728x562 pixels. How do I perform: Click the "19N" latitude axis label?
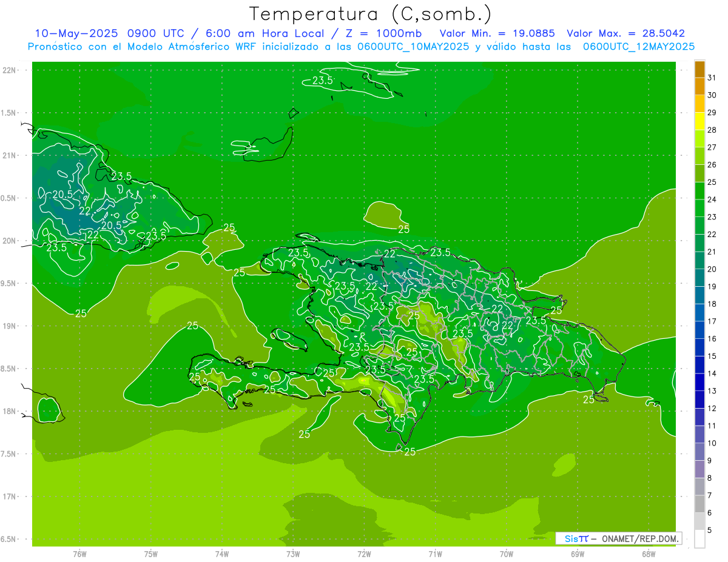pos(9,326)
